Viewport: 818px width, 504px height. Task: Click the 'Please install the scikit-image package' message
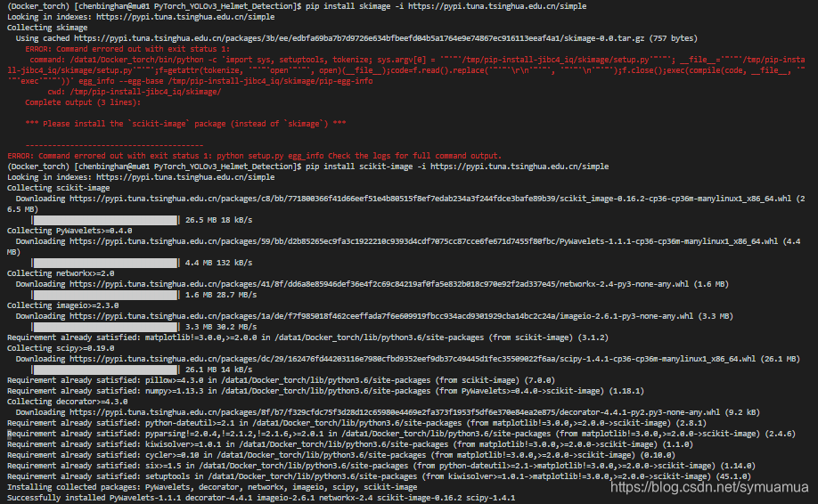pyautogui.click(x=185, y=124)
